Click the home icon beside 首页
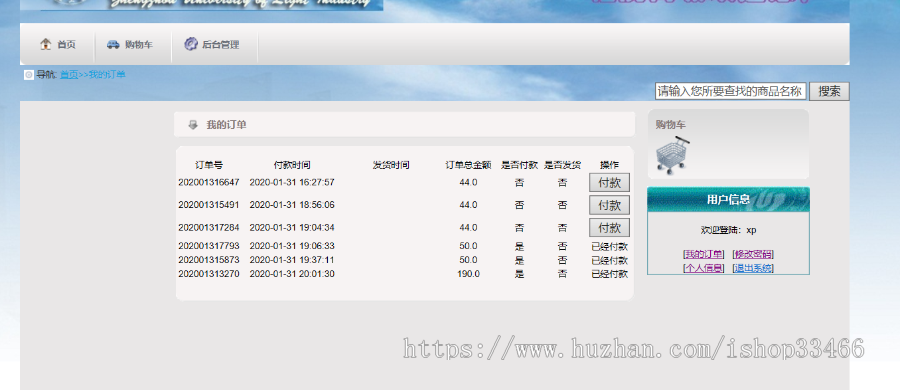Image resolution: width=900 pixels, height=390 pixels. pyautogui.click(x=45, y=44)
